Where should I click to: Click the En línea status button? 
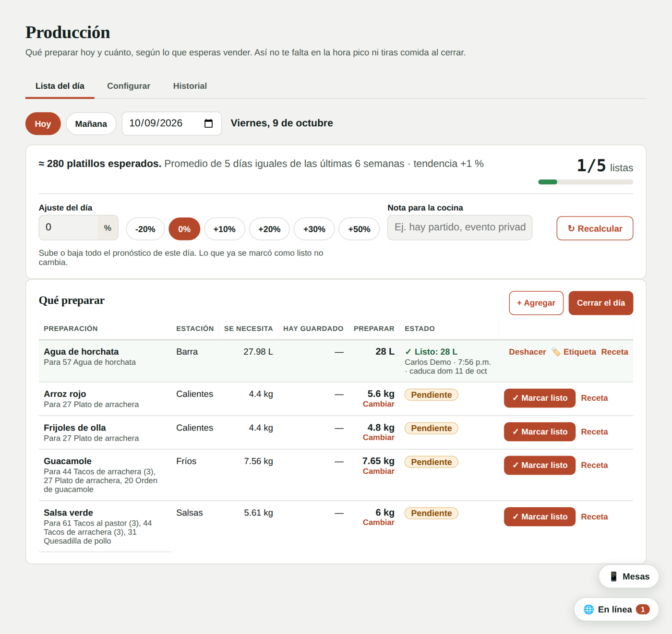[x=616, y=610]
